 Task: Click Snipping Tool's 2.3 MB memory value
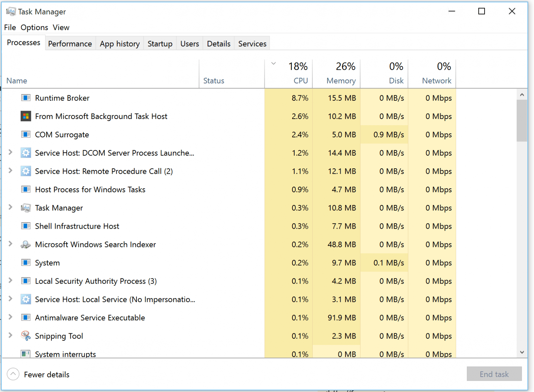344,336
